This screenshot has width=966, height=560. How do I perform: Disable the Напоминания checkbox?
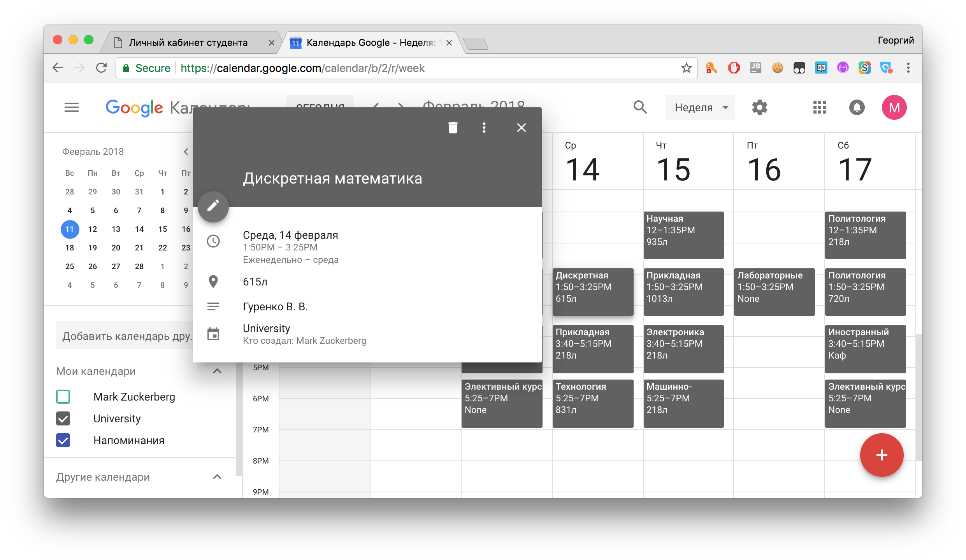click(x=63, y=440)
